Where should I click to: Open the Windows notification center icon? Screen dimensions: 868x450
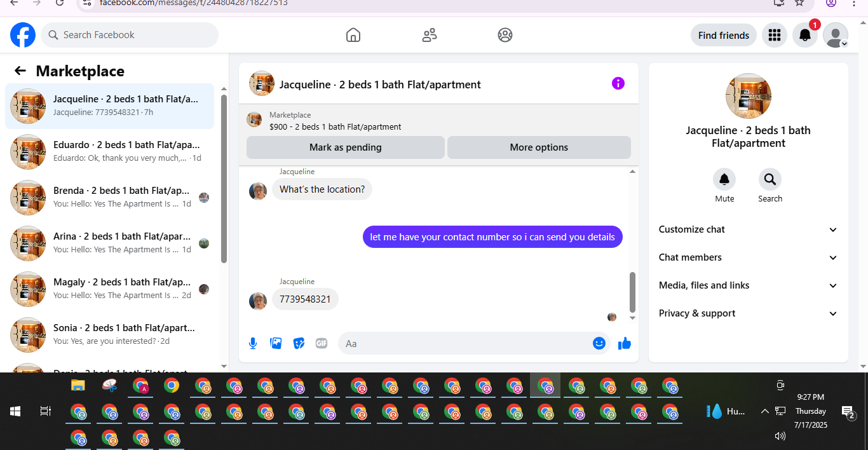[848, 412]
